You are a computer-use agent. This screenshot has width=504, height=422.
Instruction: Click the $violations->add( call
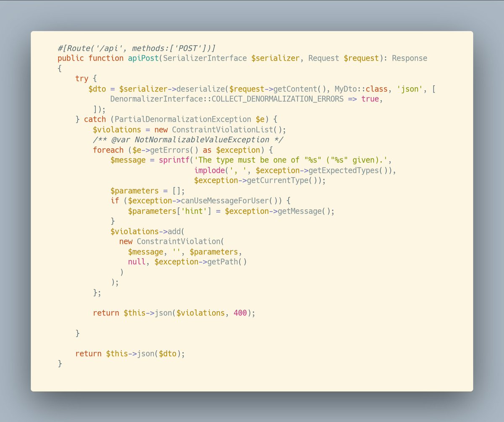pyautogui.click(x=147, y=231)
